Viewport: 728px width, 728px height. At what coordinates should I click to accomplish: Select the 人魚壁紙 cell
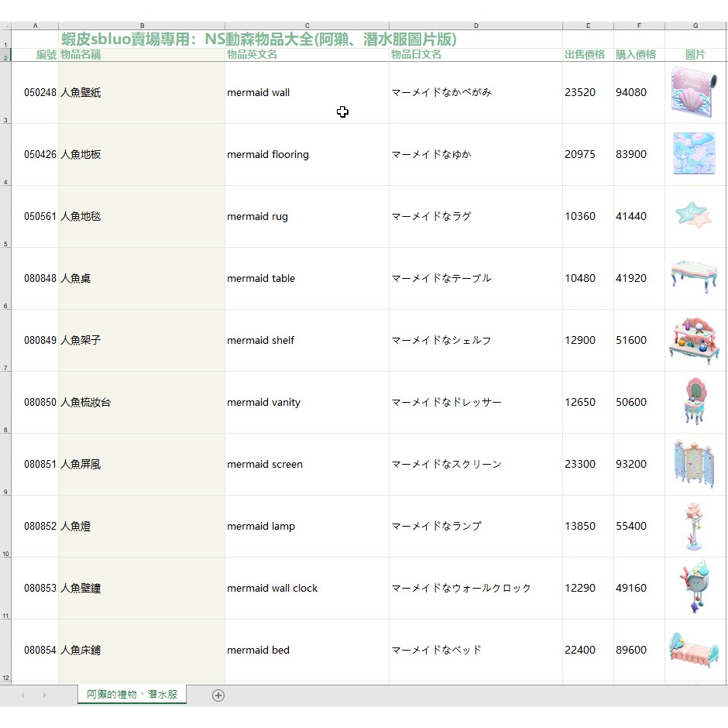(142, 93)
